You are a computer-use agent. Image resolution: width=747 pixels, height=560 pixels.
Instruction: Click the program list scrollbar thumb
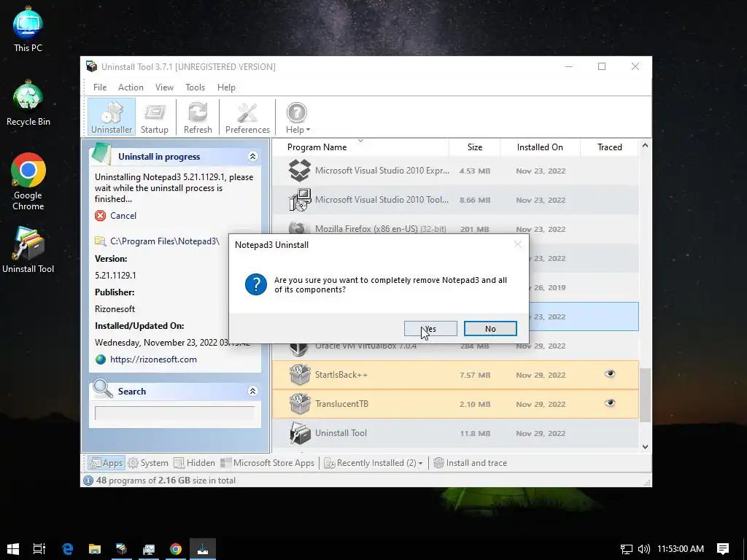click(645, 394)
